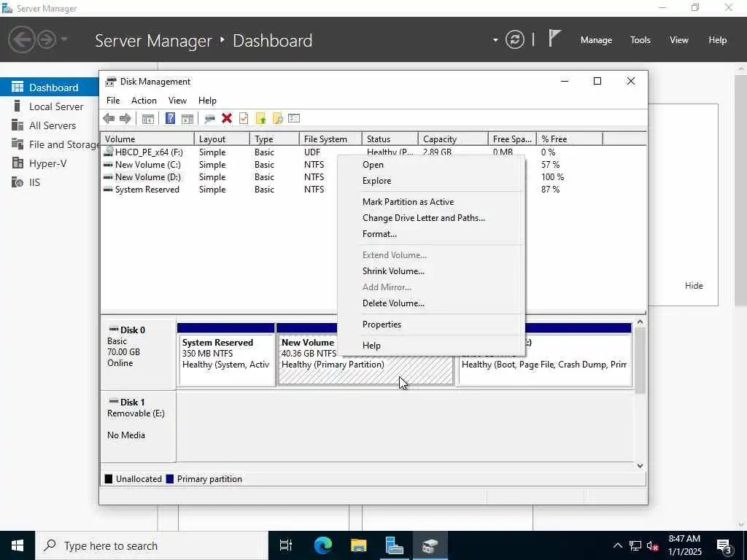Open Server Manager's View menu
The height and width of the screenshot is (560, 747).
click(x=679, y=40)
